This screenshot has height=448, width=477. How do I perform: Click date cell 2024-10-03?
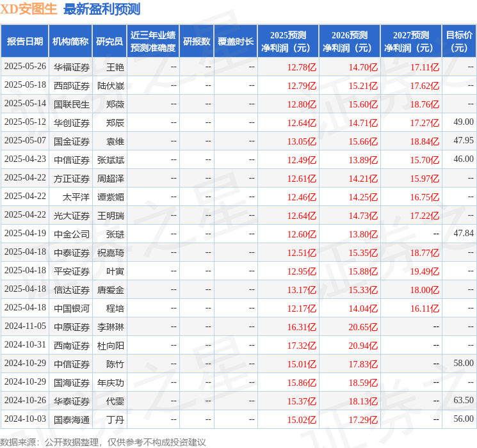pos(25,419)
